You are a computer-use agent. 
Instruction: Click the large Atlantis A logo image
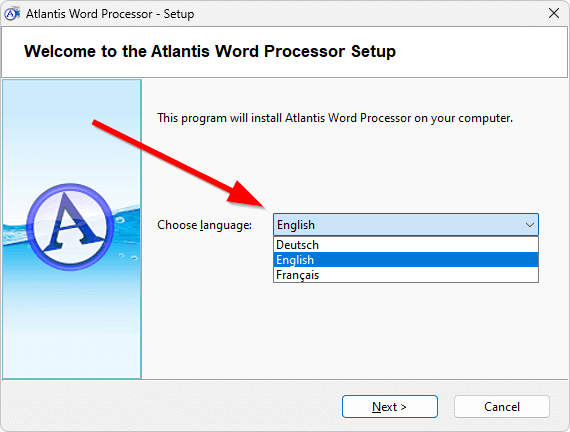(70, 226)
